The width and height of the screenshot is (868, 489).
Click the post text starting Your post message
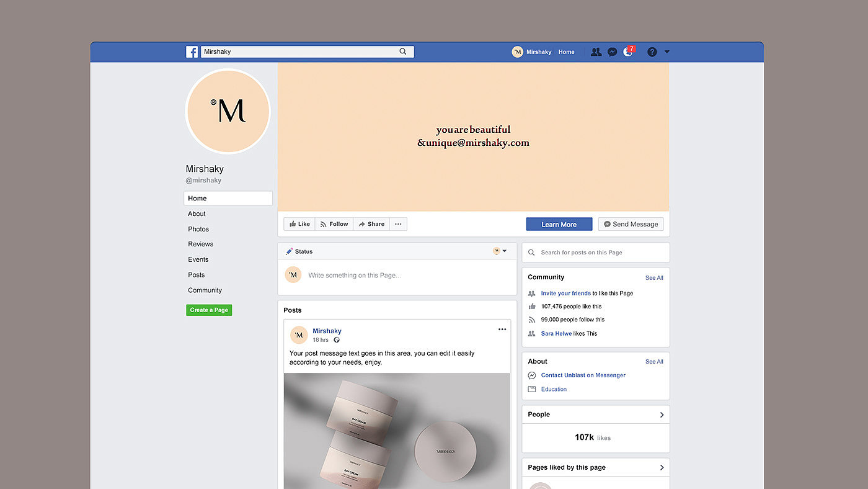click(x=382, y=357)
